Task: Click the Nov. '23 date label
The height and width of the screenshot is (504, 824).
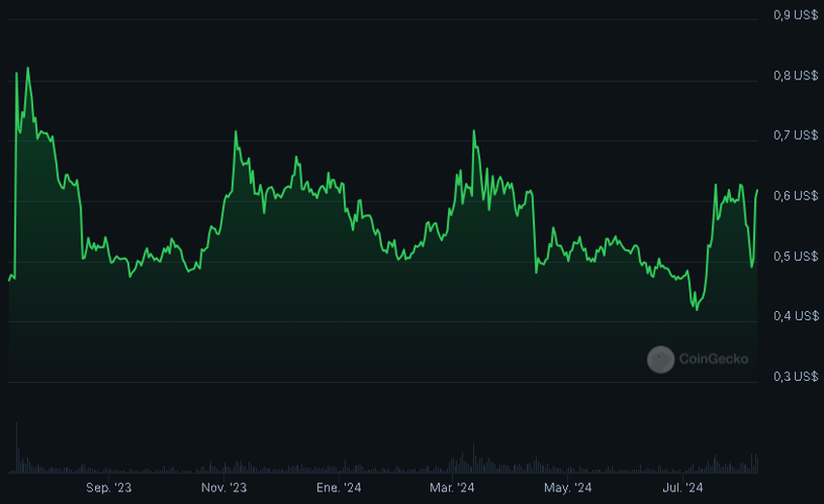Action: (224, 488)
